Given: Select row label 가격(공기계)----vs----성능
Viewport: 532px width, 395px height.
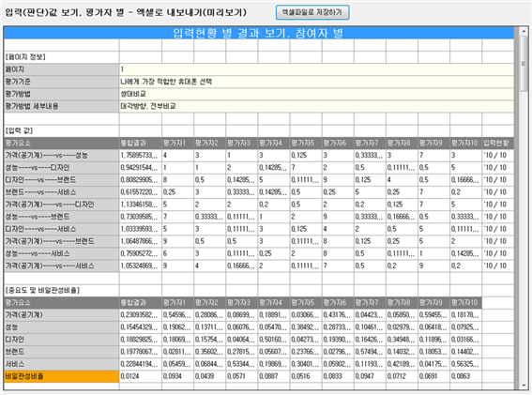Looking at the screenshot, I should coord(61,156).
